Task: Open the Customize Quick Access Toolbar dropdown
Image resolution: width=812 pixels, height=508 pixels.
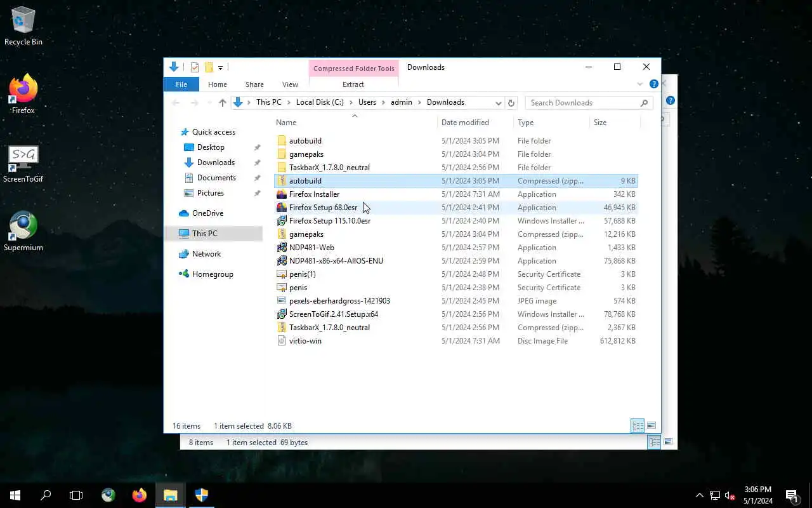Action: (x=221, y=67)
